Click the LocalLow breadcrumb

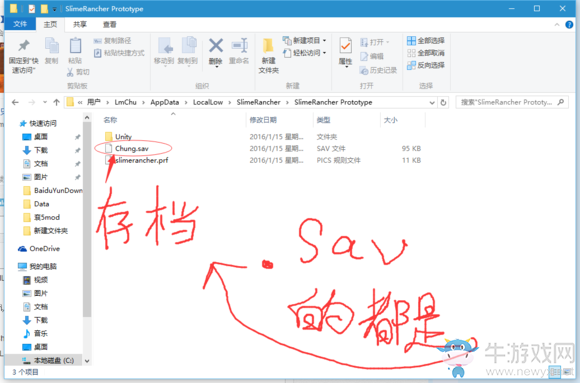tap(208, 102)
